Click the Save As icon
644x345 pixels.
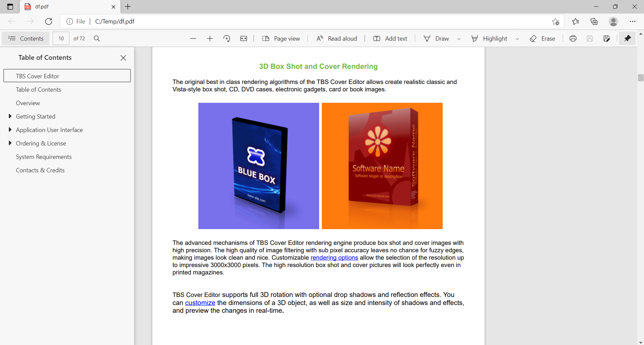tap(606, 39)
